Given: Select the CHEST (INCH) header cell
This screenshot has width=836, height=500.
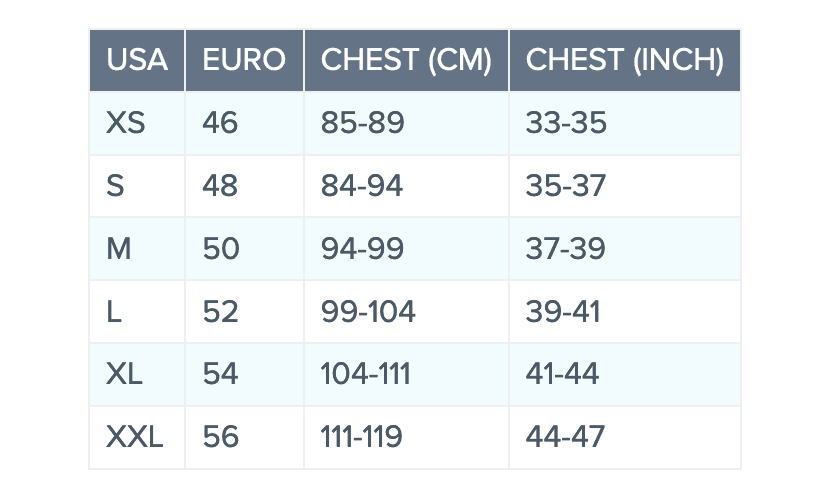Looking at the screenshot, I should tap(624, 60).
